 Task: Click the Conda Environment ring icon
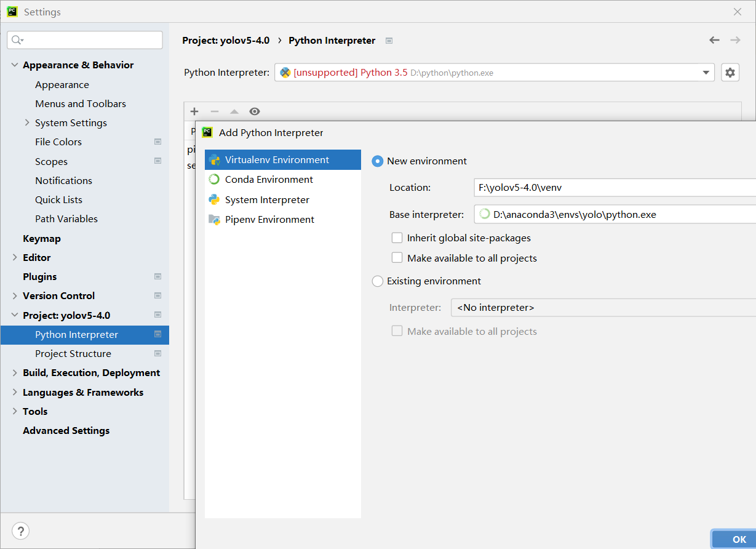pyautogui.click(x=214, y=180)
